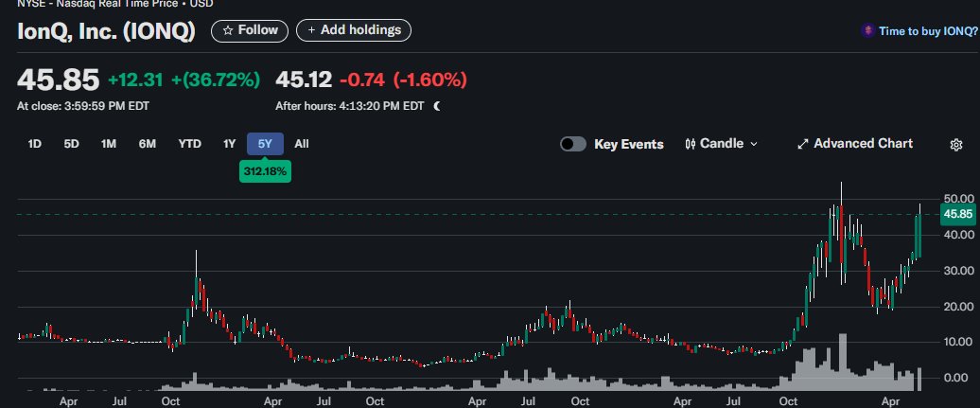Click the +12.31 price change value
This screenshot has width=980, height=408.
(135, 80)
